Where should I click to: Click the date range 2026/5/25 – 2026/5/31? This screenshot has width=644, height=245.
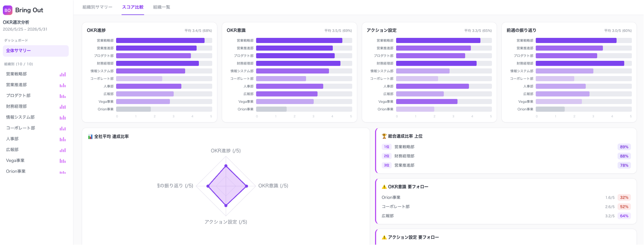25,29
